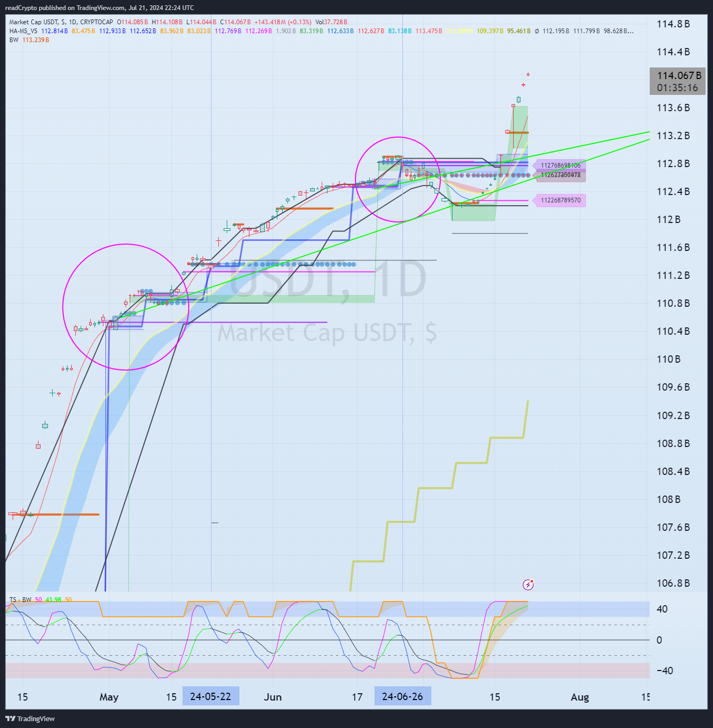Click the 108 B price axis label

pos(668,499)
